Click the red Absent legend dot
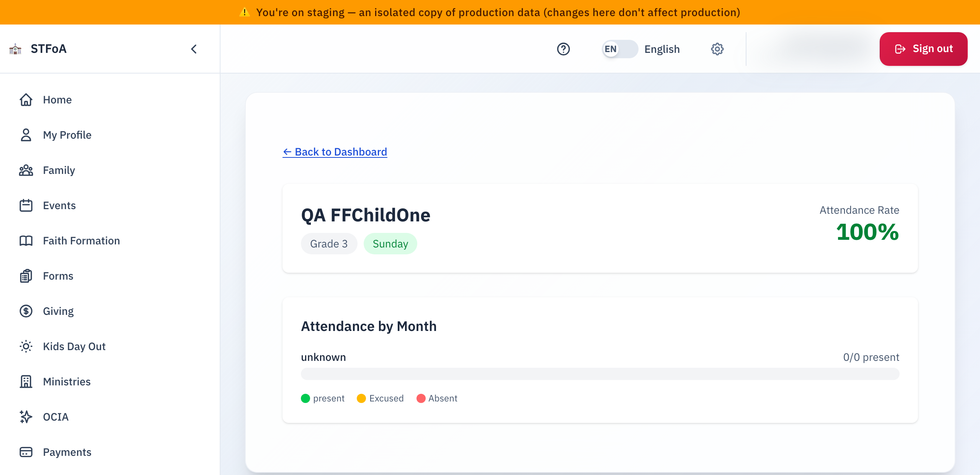980x475 pixels. click(421, 398)
